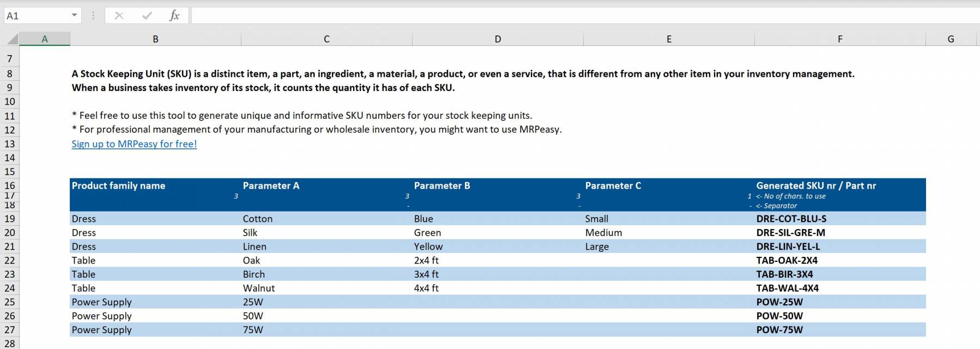Select column B header
980x349 pixels.
155,39
